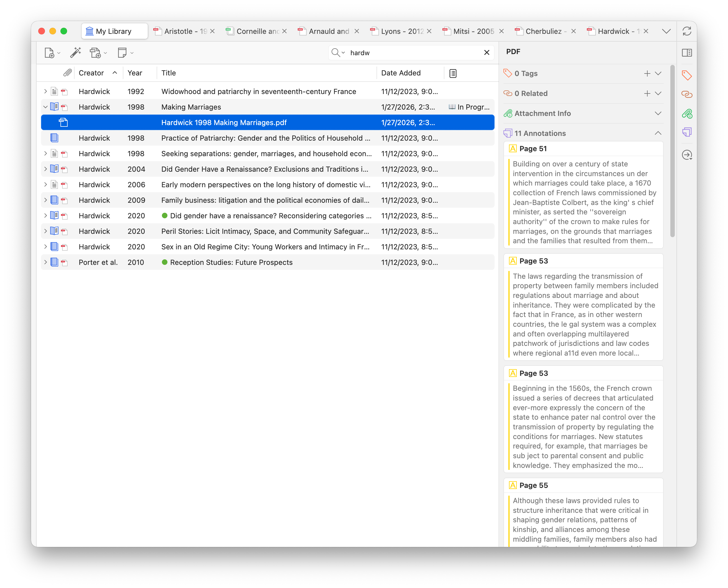
Task: Sort items by Creator column
Action: [x=91, y=73]
